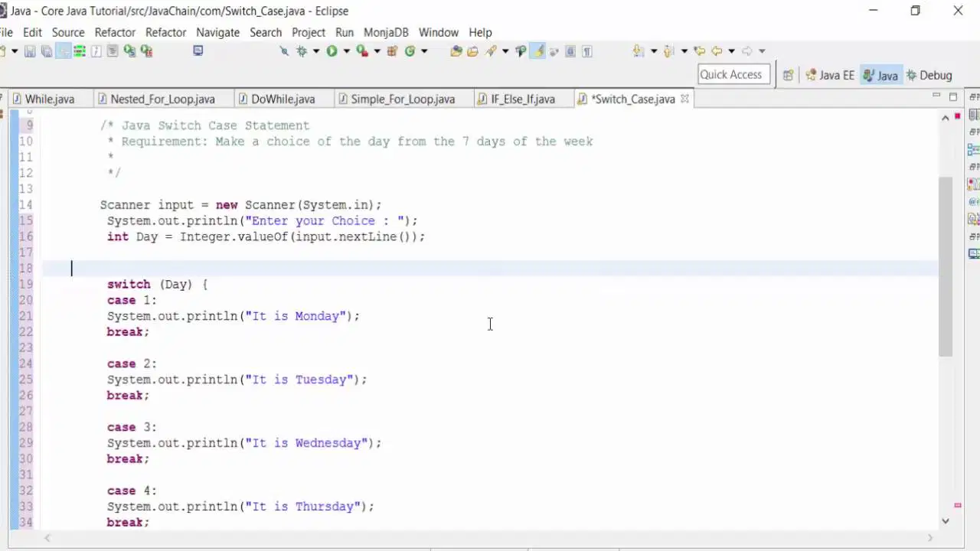Click the Open Task folder icon
The height and width of the screenshot is (551, 980).
click(x=472, y=51)
